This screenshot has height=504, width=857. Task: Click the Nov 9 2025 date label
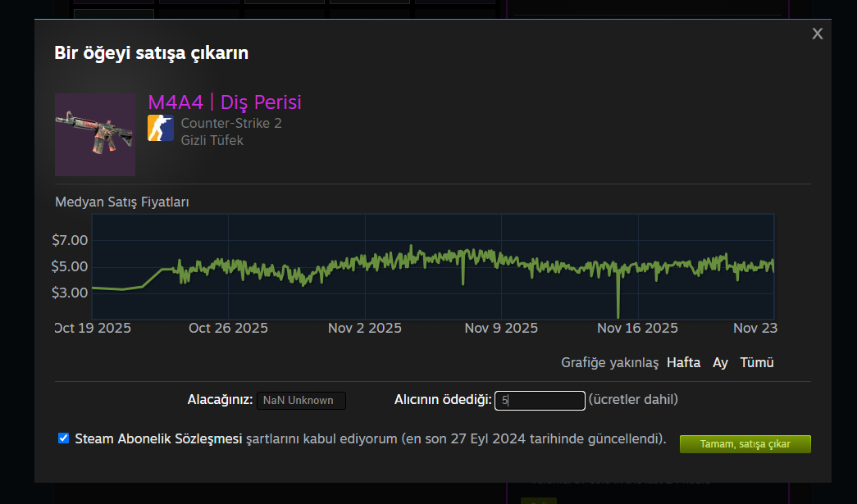pos(501,328)
